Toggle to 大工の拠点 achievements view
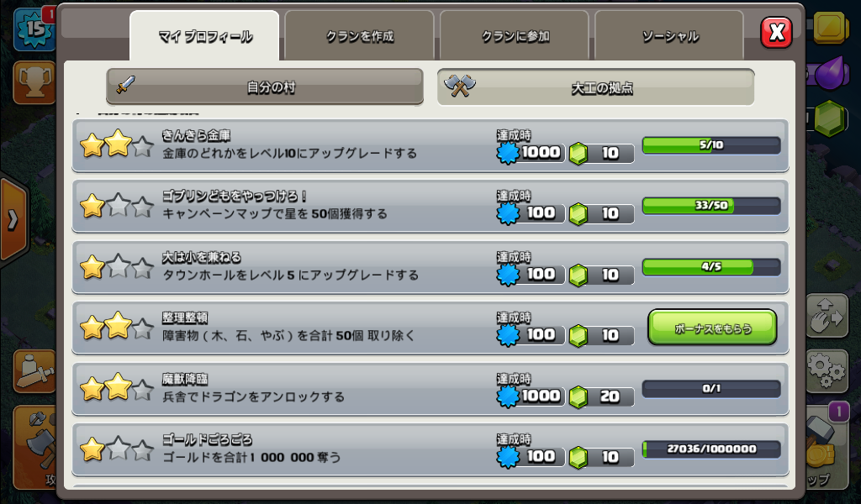 596,87
